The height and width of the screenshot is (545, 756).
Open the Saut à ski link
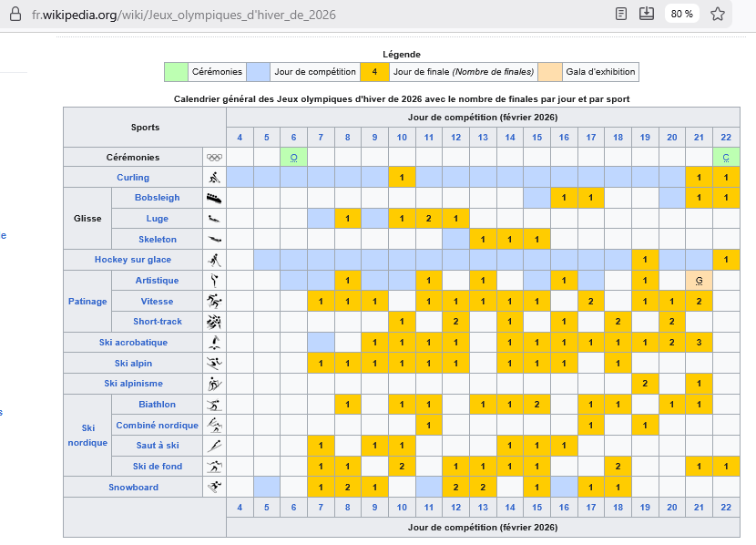point(157,446)
